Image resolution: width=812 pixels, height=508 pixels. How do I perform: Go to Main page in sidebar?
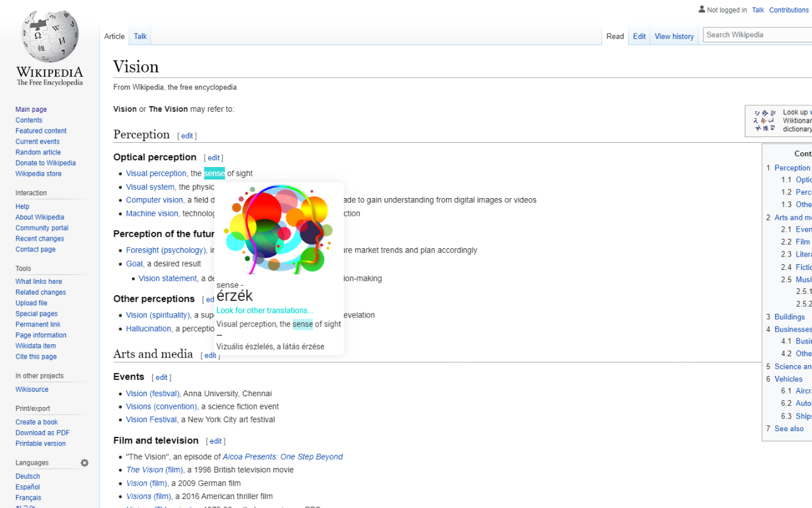31,109
